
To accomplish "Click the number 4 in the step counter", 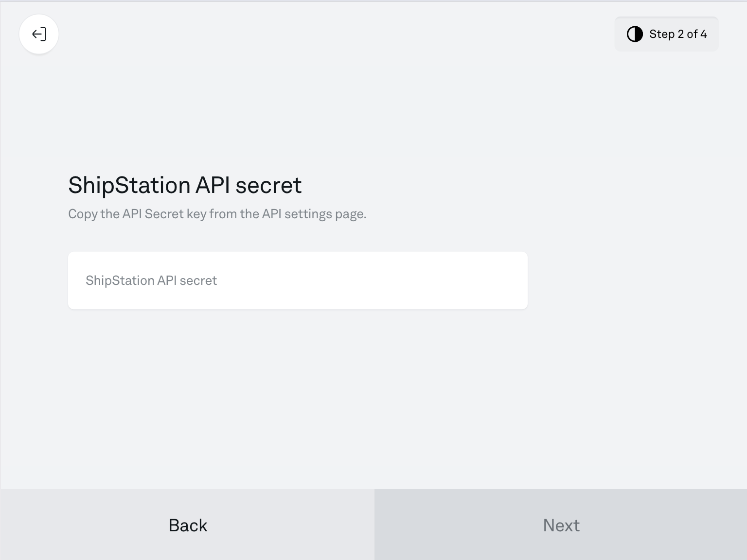I will point(703,34).
